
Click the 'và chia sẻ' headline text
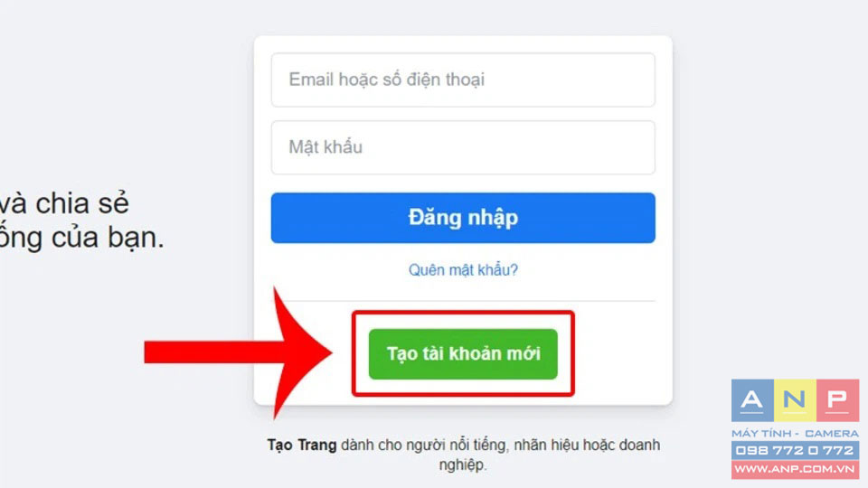pyautogui.click(x=64, y=203)
